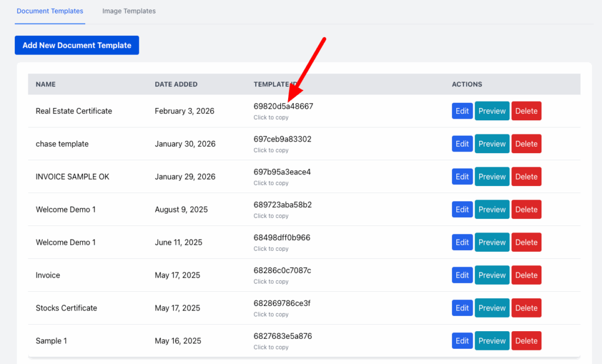Viewport: 602px width, 364px height.
Task: Delete the Welcome Demo 1 from June
Action: coord(526,242)
